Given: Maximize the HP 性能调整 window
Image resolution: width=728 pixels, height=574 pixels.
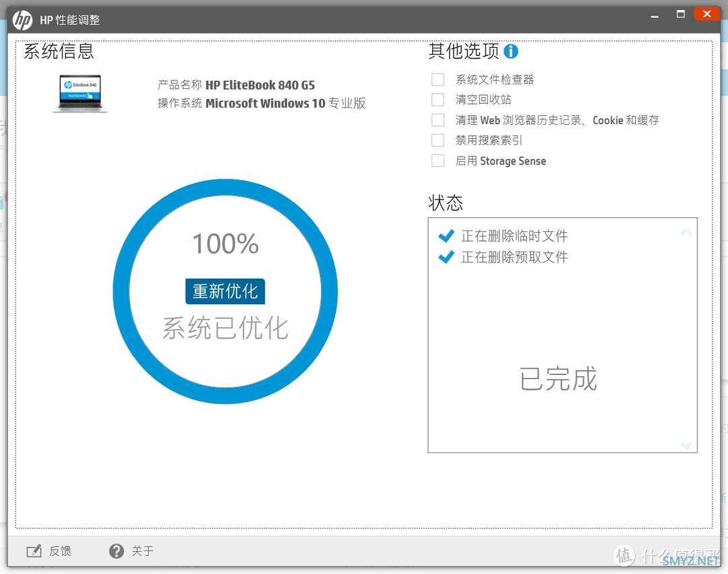Looking at the screenshot, I should click(x=681, y=14).
